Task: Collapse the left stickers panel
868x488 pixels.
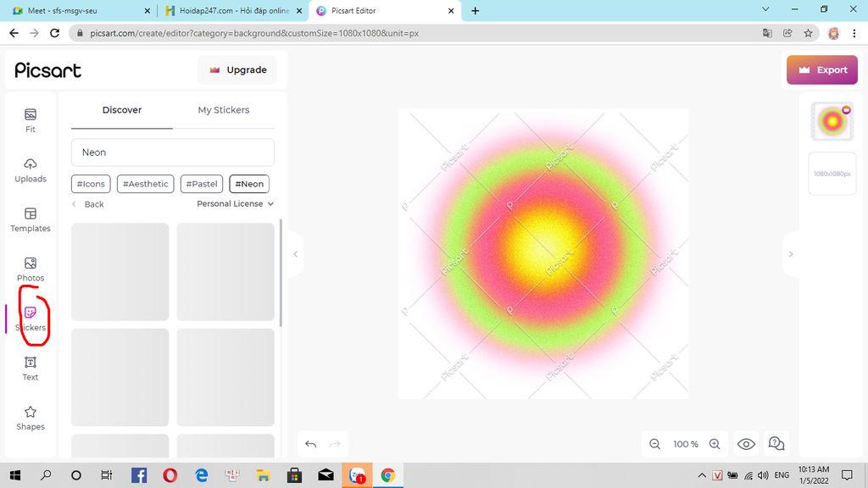Action: click(296, 254)
